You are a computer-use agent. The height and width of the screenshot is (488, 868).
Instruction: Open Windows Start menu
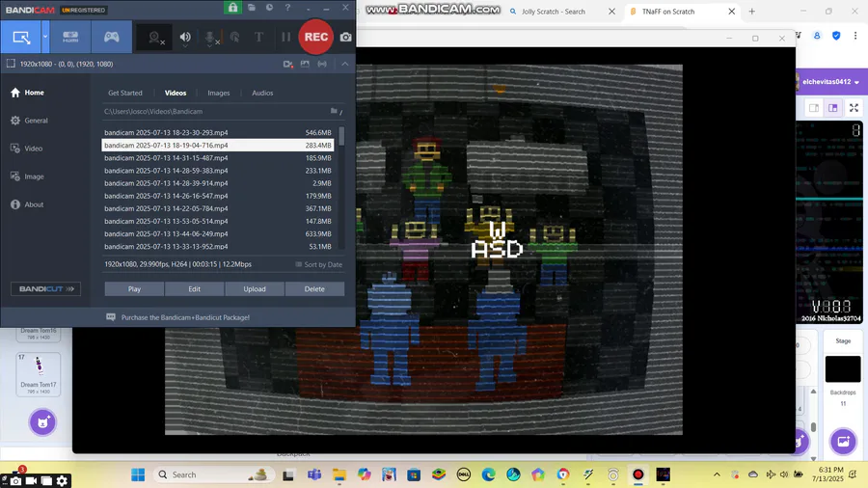[138, 474]
